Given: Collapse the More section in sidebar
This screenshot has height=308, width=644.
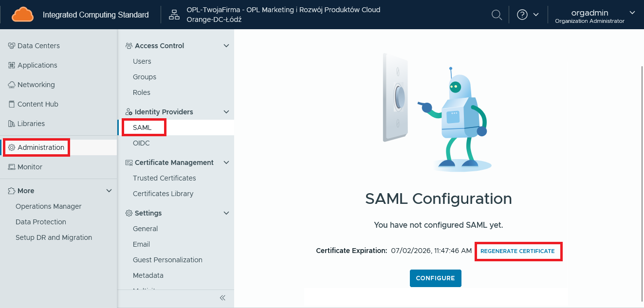Looking at the screenshot, I should 109,190.
